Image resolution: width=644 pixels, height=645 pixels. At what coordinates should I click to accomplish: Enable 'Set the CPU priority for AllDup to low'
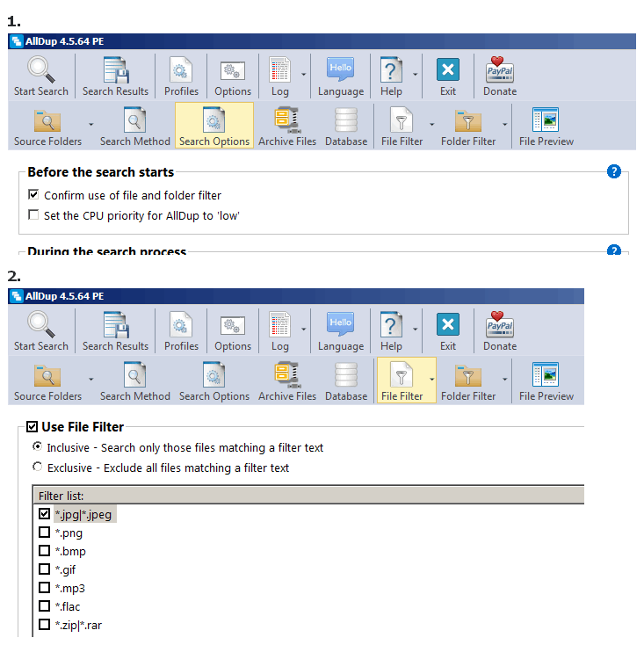(34, 215)
